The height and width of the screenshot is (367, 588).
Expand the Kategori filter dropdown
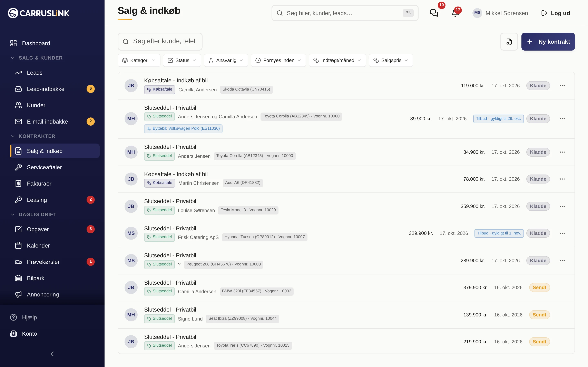pyautogui.click(x=139, y=60)
